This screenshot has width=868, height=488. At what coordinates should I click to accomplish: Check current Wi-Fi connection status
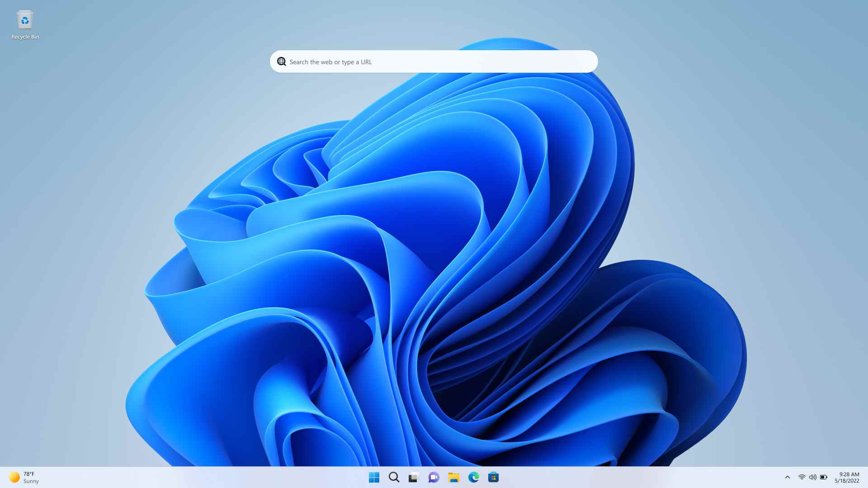[x=801, y=477]
